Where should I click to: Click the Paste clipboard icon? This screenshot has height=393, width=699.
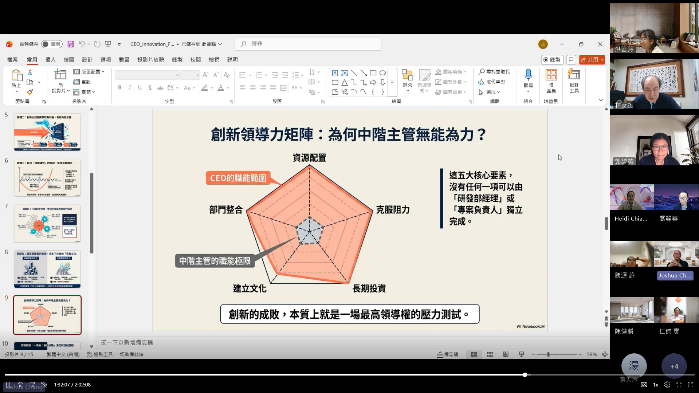click(x=16, y=76)
